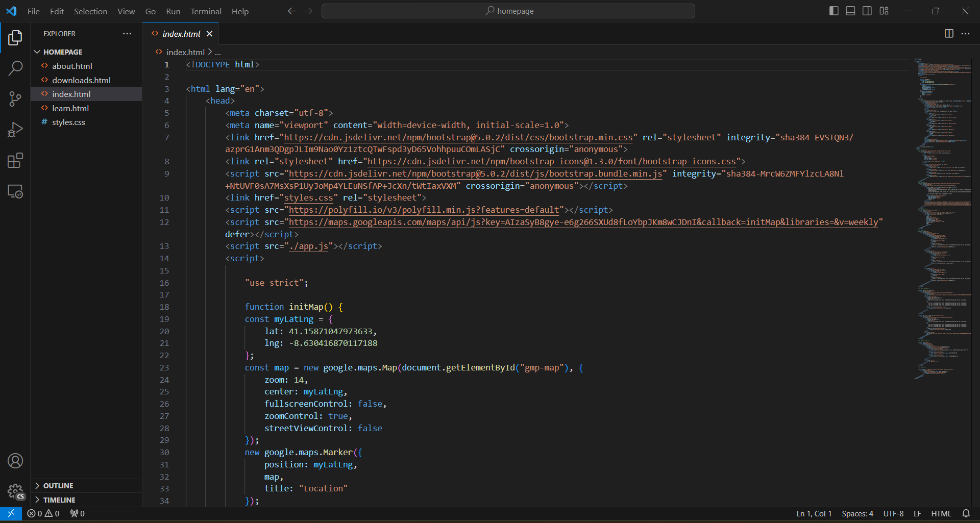Expand the TIMELINE section
This screenshot has height=523, width=980.
[x=86, y=500]
